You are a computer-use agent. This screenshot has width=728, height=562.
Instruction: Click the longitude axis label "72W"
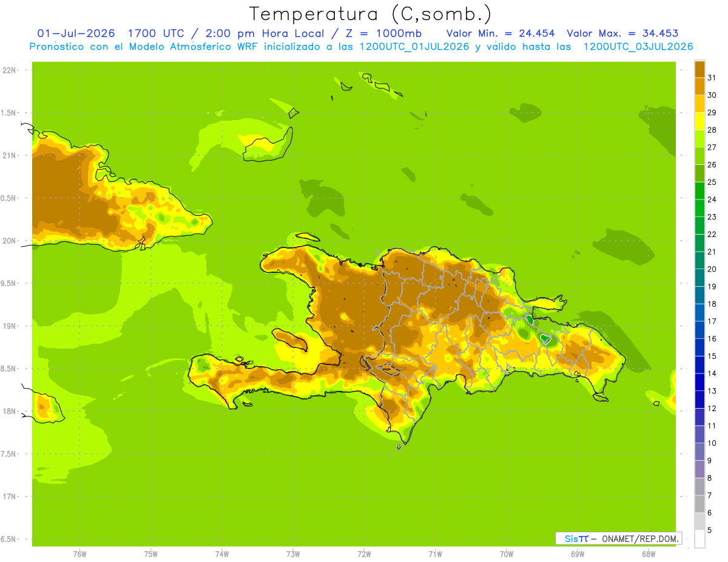pos(364,554)
